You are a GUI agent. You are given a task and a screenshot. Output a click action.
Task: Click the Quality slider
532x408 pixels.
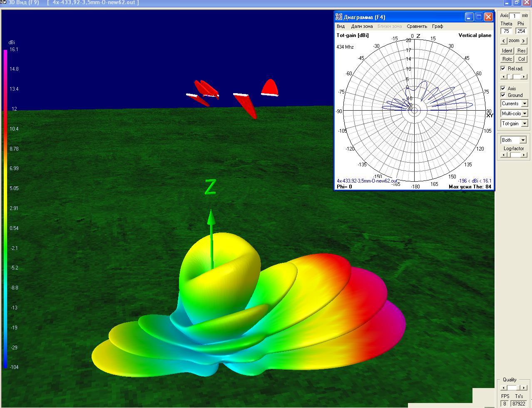coord(514,388)
